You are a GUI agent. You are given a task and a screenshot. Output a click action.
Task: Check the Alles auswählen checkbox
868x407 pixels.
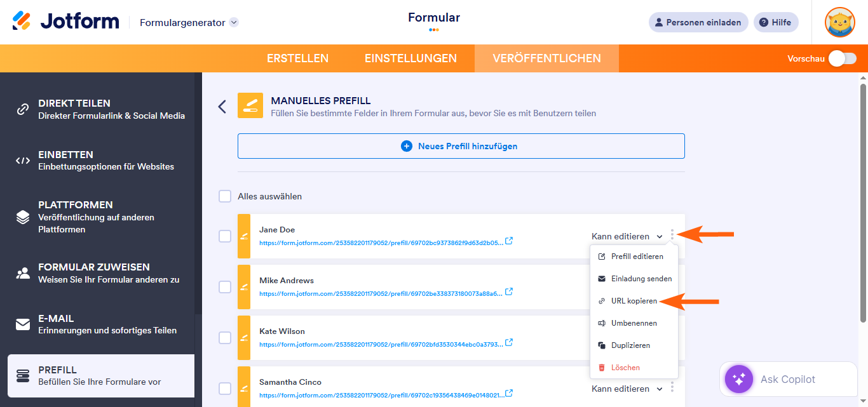click(x=224, y=196)
